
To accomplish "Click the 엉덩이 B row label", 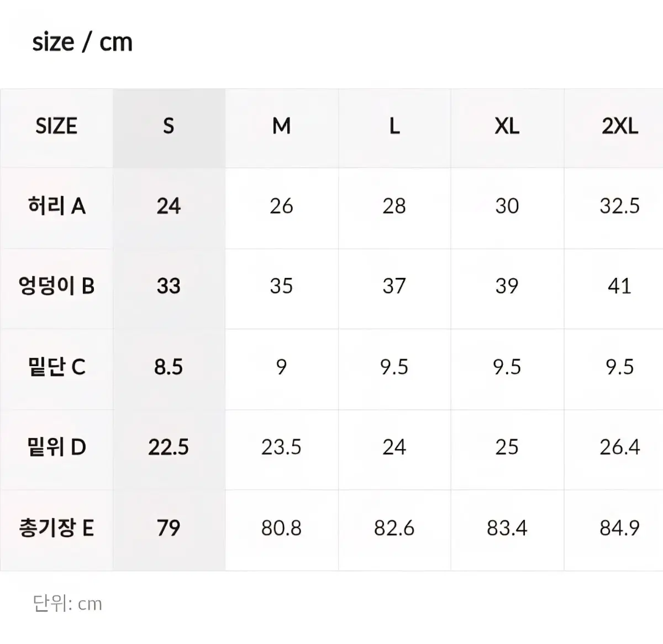I will point(56,286).
